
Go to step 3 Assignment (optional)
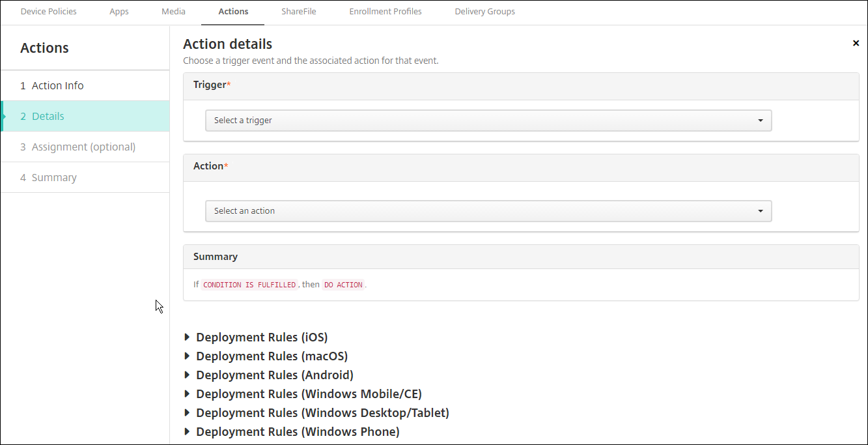(85, 147)
